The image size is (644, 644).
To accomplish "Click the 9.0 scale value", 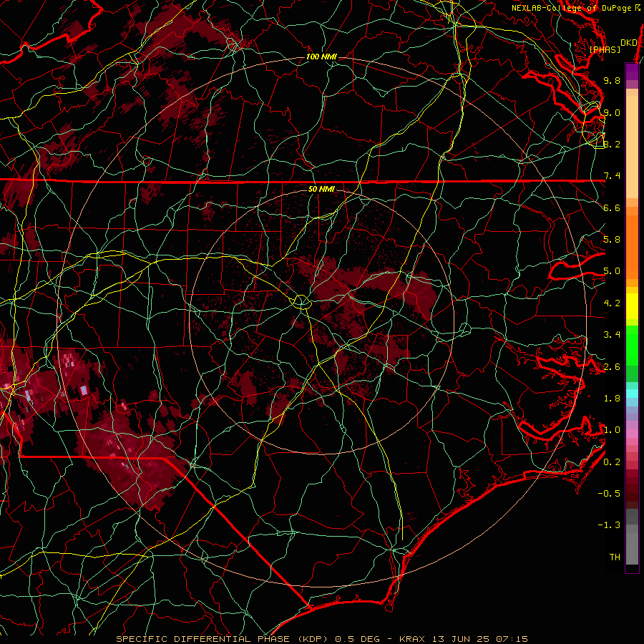I will pyautogui.click(x=612, y=112).
